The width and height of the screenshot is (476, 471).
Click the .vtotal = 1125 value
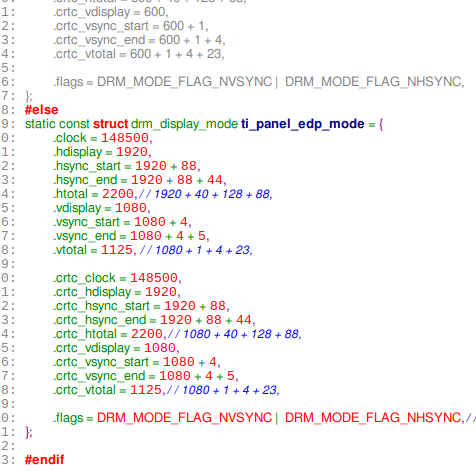[x=117, y=250]
